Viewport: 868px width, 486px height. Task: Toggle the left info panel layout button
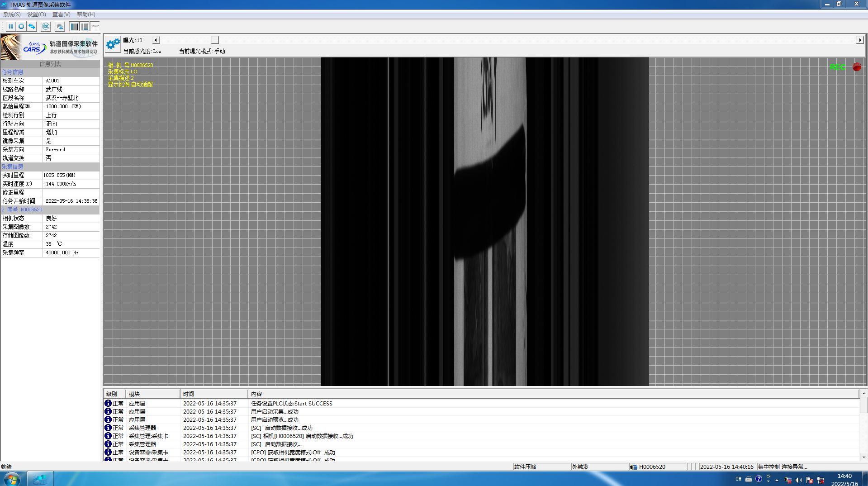(74, 27)
